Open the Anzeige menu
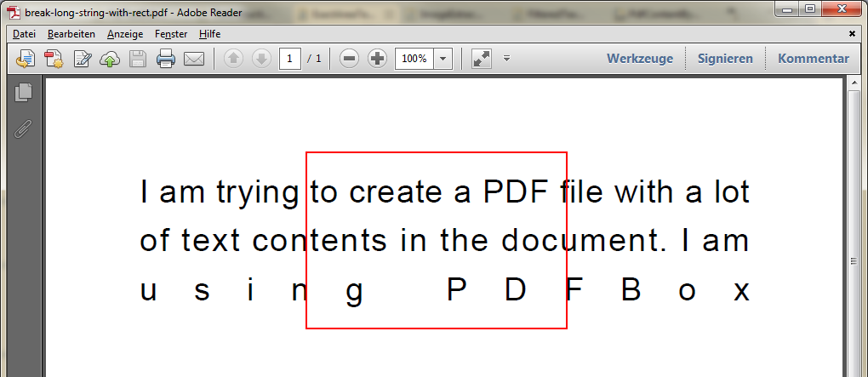This screenshot has width=868, height=377. tap(125, 34)
